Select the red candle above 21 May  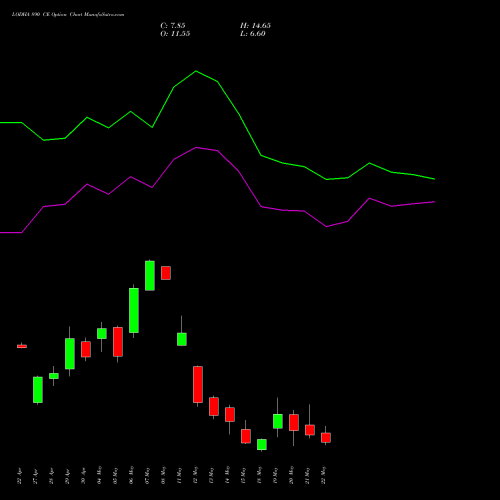310,430
